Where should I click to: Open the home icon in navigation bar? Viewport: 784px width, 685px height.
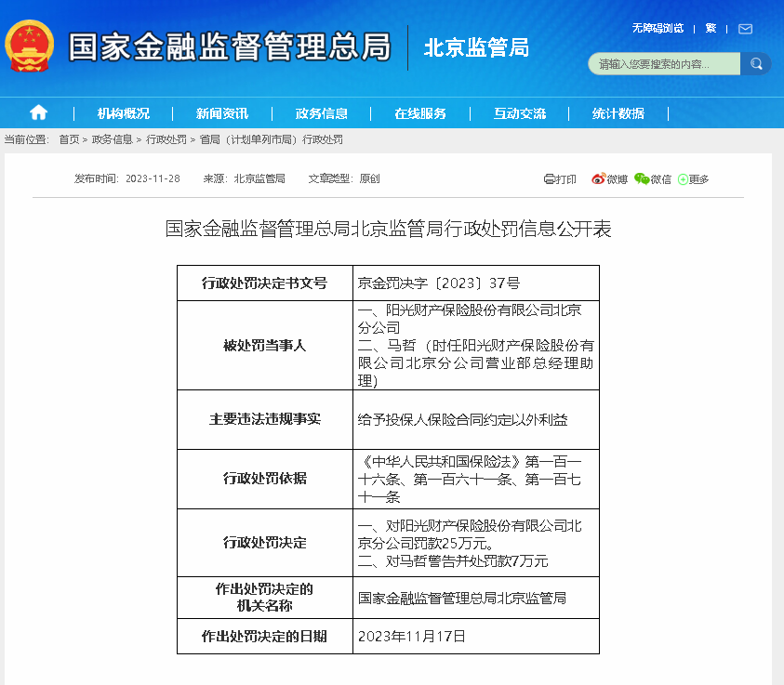click(38, 112)
